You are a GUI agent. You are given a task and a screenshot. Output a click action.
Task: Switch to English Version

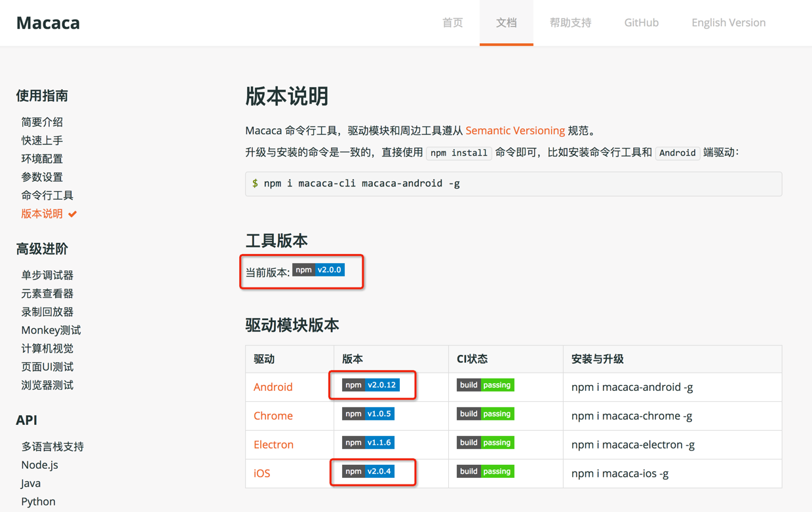click(x=728, y=22)
